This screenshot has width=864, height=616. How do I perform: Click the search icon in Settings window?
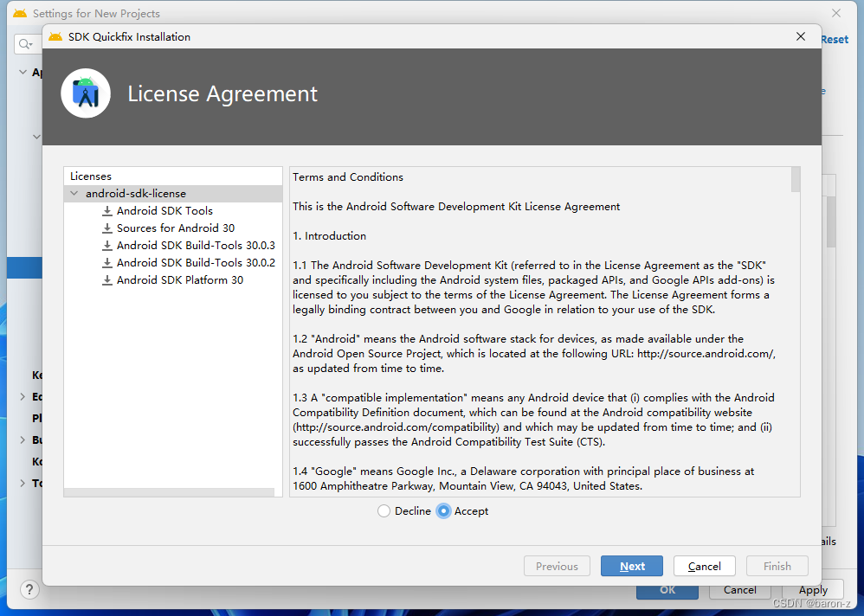coord(25,44)
